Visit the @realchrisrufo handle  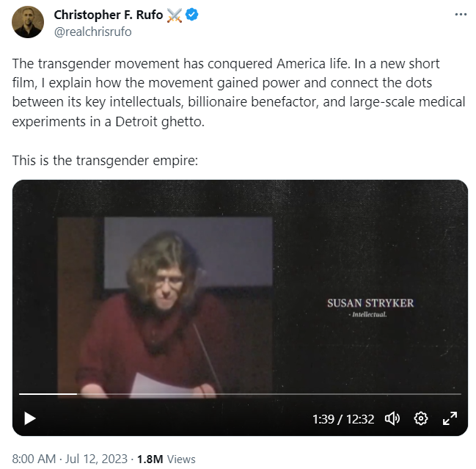[x=93, y=32]
